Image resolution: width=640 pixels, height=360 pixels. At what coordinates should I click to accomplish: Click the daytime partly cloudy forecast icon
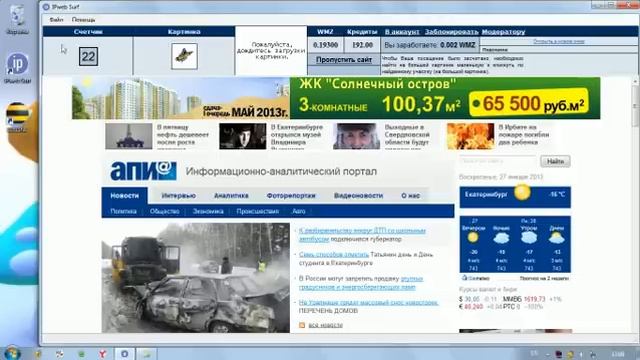tap(557, 238)
